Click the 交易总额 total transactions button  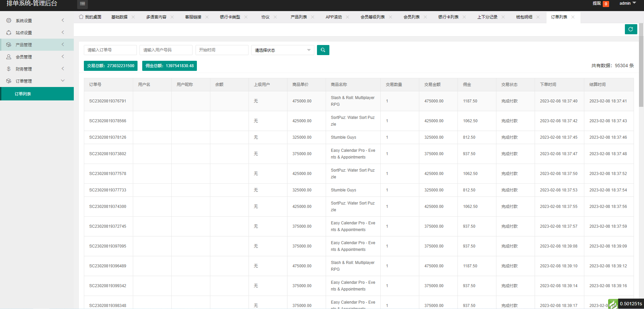point(111,65)
